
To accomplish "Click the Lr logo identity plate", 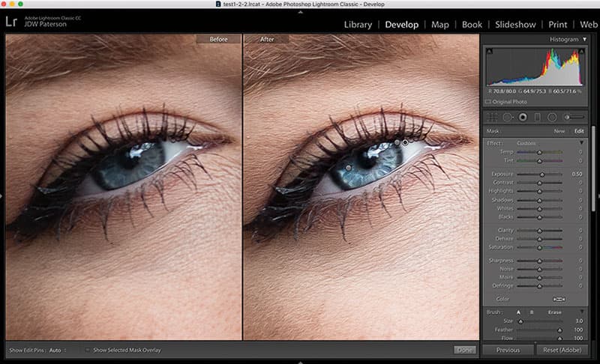I will coord(11,22).
